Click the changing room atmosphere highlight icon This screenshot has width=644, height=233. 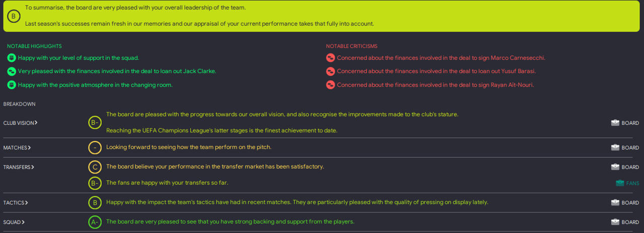(12, 85)
